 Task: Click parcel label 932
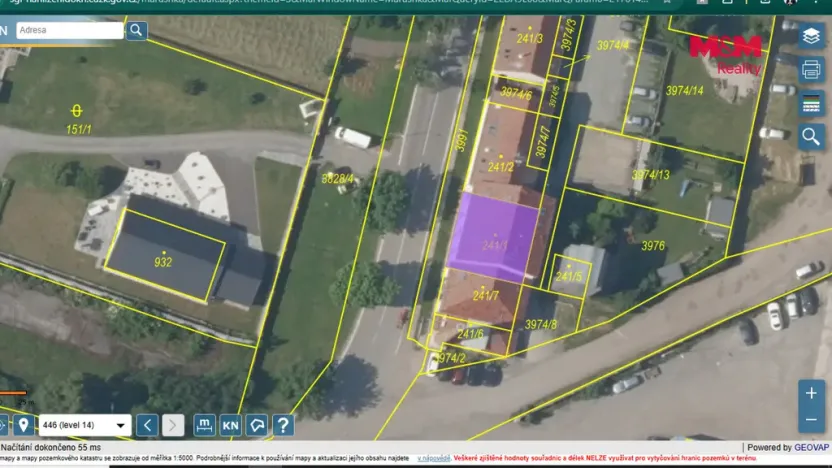163,262
